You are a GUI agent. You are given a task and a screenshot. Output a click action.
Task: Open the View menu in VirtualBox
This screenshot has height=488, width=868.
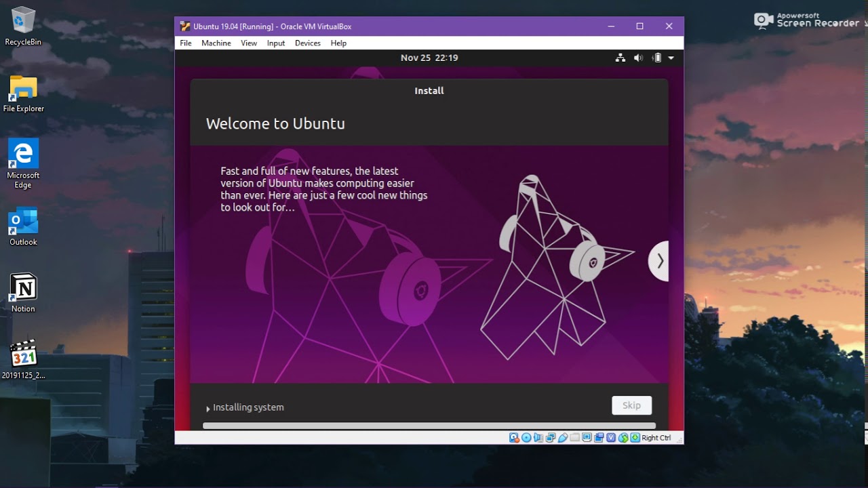pyautogui.click(x=249, y=43)
